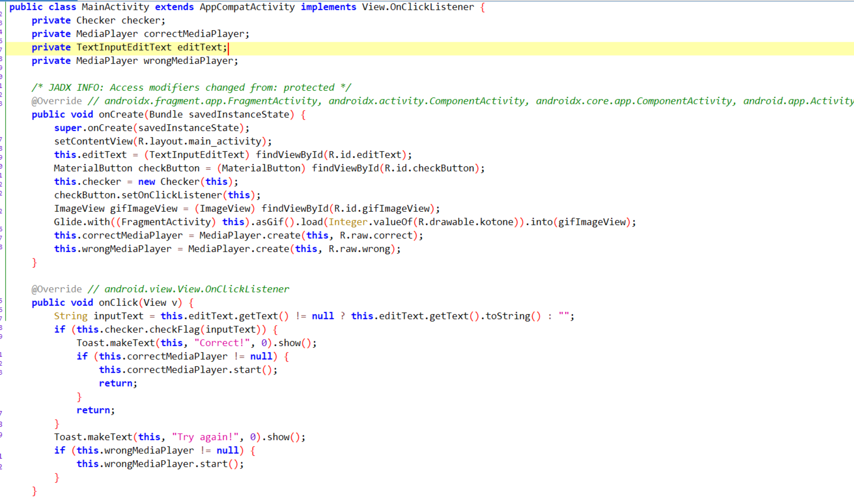Click new Checker constructor call
Image resolution: width=854 pixels, height=504 pixels.
pos(179,182)
